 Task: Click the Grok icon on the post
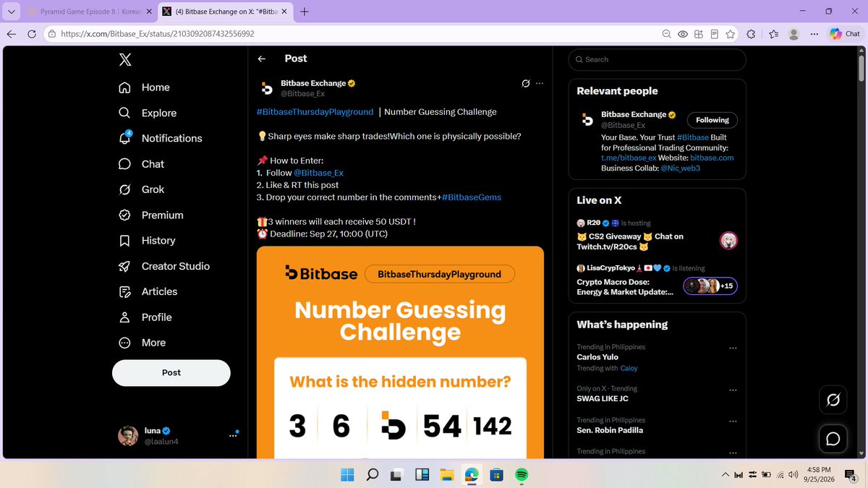pyautogui.click(x=526, y=83)
